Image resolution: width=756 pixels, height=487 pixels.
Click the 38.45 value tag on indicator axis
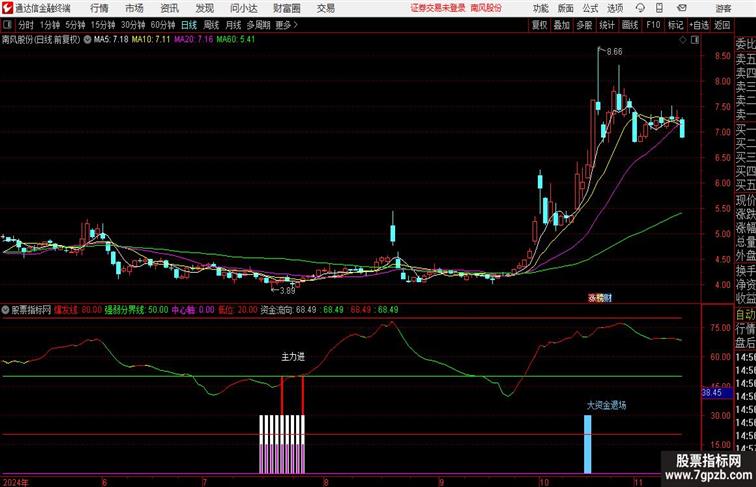pyautogui.click(x=717, y=392)
